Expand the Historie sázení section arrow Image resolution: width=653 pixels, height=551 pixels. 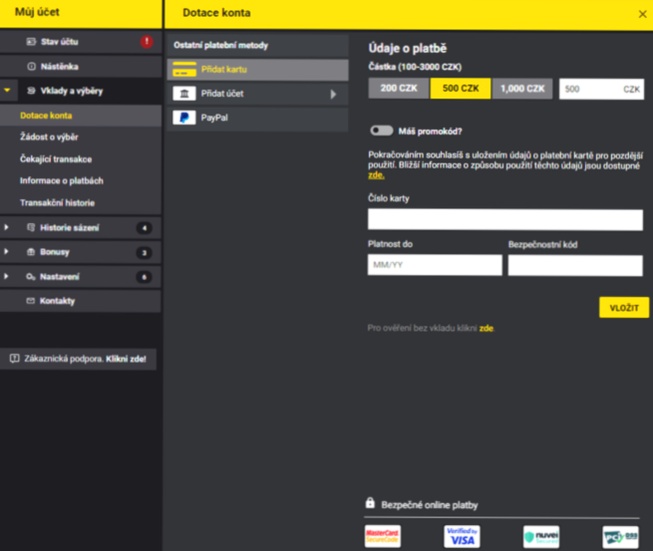click(x=6, y=227)
